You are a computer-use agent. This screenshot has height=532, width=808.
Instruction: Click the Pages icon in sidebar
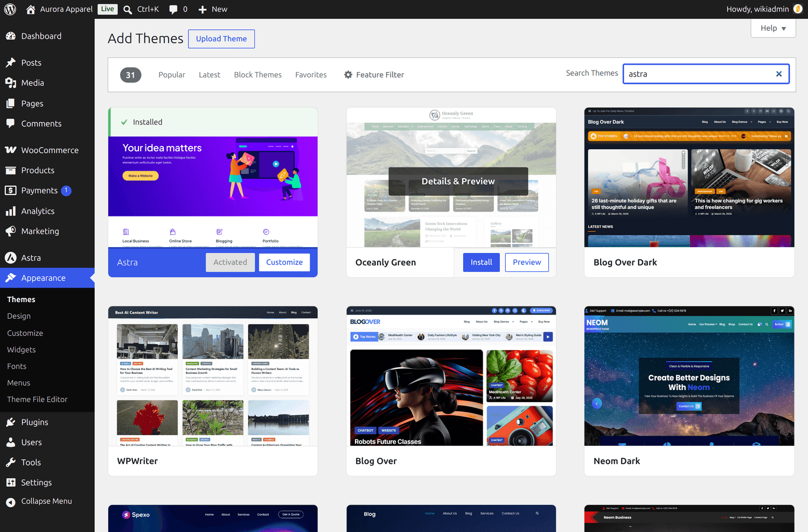11,103
